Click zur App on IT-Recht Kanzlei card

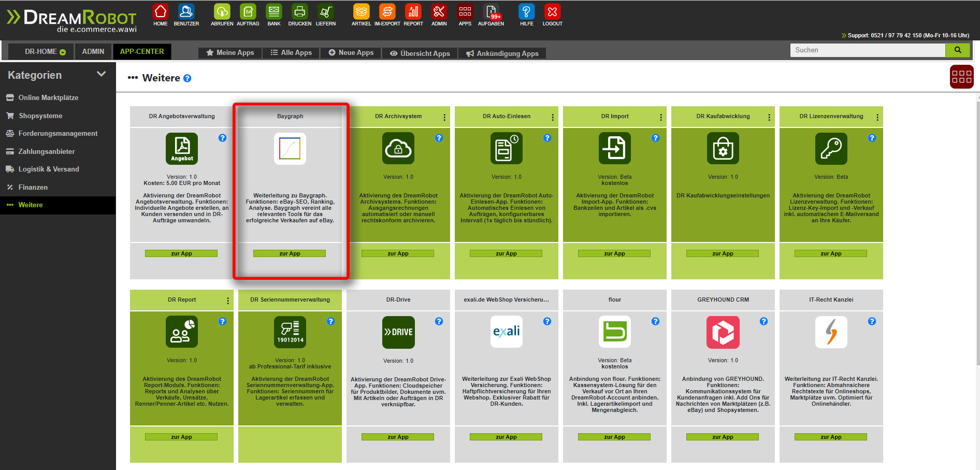pos(831,437)
